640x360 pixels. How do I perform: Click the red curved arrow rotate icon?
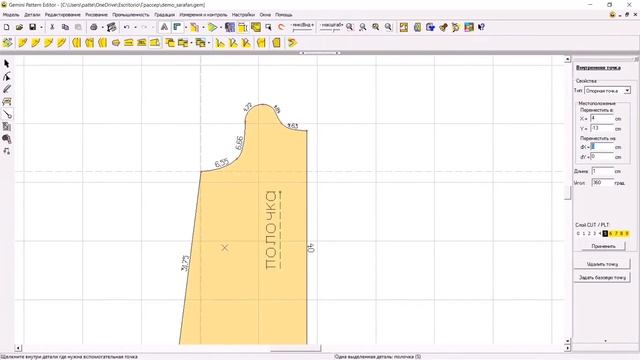[281, 27]
